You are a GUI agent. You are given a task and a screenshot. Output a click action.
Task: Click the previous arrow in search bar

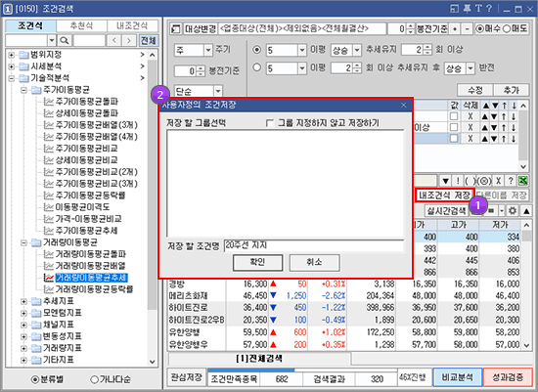[x=113, y=40]
